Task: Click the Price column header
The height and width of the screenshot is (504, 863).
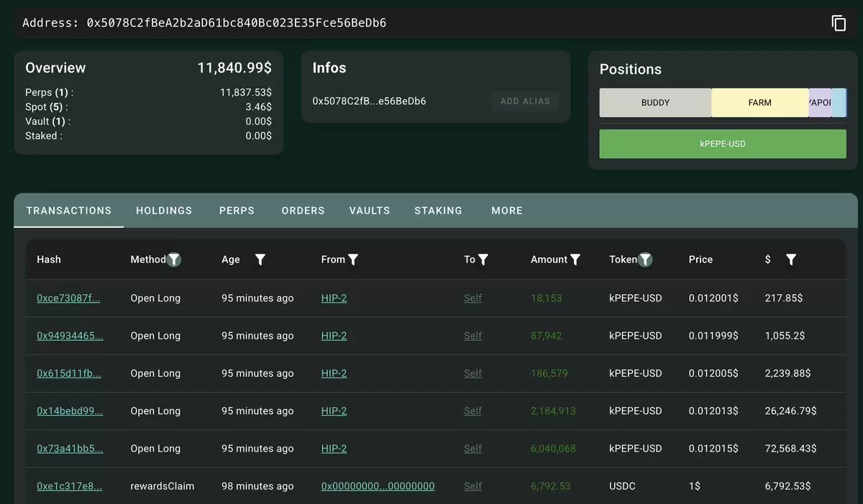Action: [700, 260]
